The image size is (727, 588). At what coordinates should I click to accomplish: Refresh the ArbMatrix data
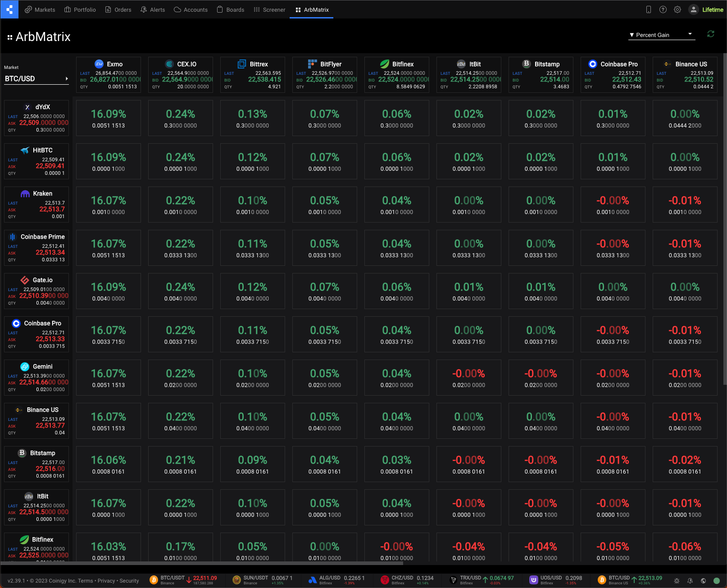pyautogui.click(x=711, y=34)
